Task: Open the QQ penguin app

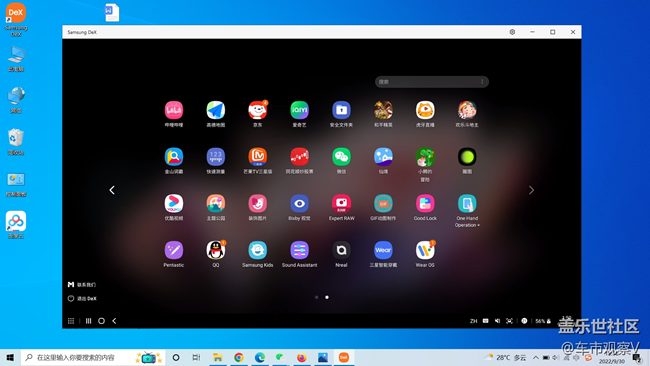Action: (x=216, y=250)
